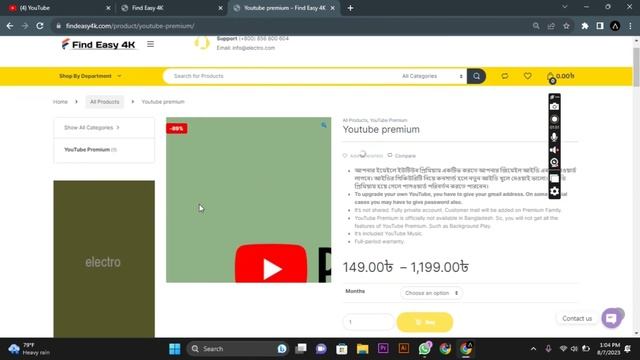Click the YouTube premium product image
Screen dimensions: 640x360
(x=249, y=200)
